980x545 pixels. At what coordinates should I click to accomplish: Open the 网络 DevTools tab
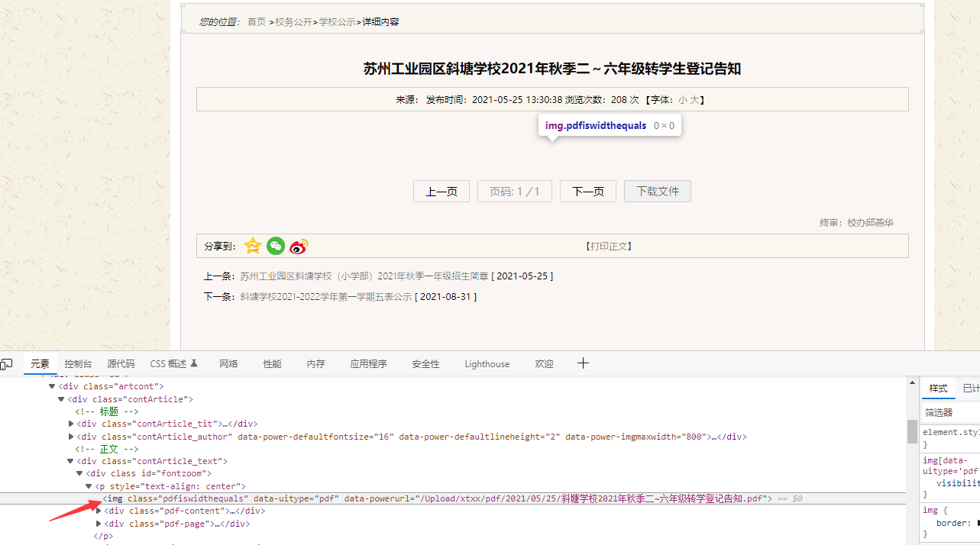(228, 364)
